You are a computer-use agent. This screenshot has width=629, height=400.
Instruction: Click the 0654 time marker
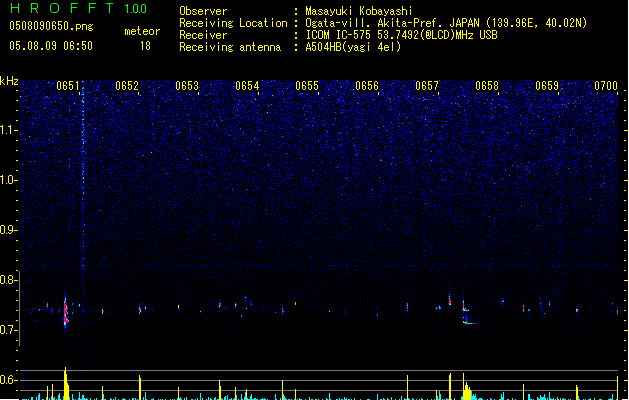tap(247, 86)
